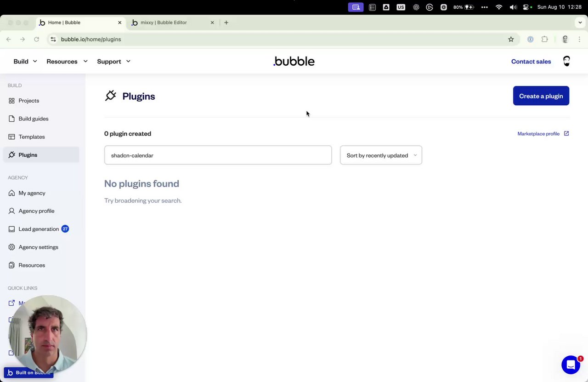
Task: Click sidebar Resources document icon
Action: tap(11, 265)
